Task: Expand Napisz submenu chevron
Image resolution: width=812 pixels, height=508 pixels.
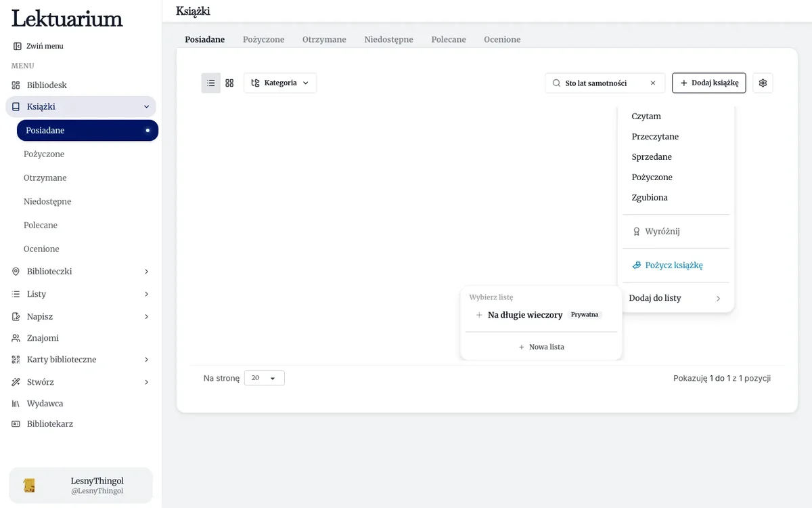Action: click(x=147, y=317)
